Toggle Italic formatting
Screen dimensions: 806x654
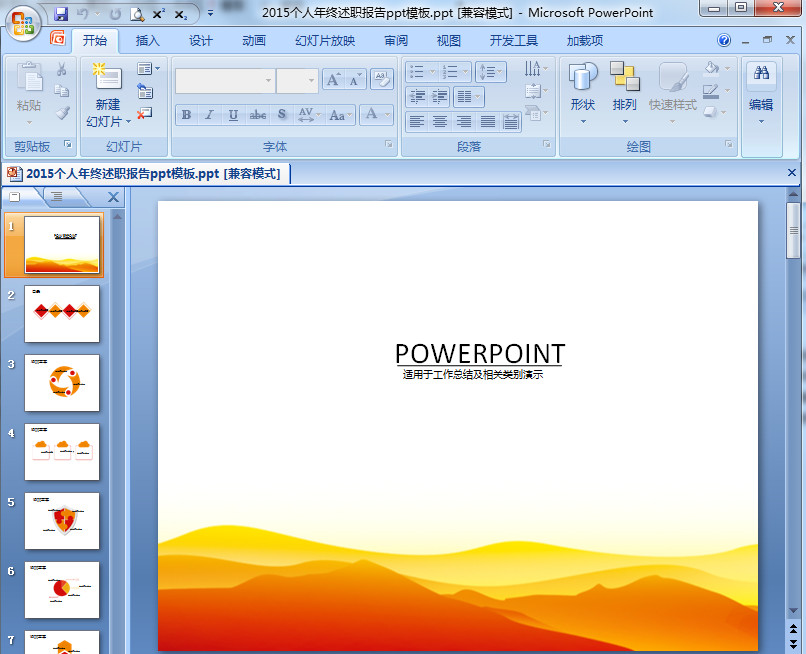pyautogui.click(x=209, y=115)
